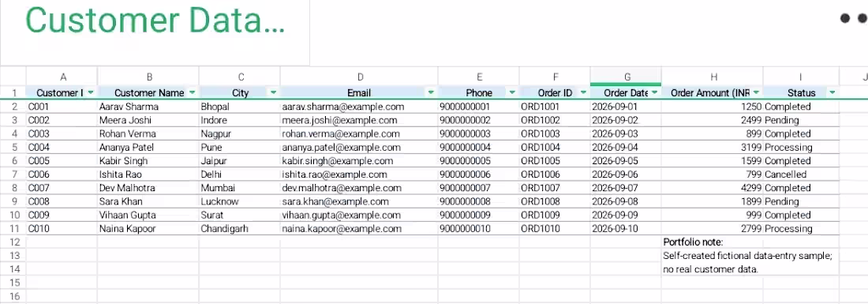Select column H header
The width and height of the screenshot is (868, 304).
pos(713,77)
